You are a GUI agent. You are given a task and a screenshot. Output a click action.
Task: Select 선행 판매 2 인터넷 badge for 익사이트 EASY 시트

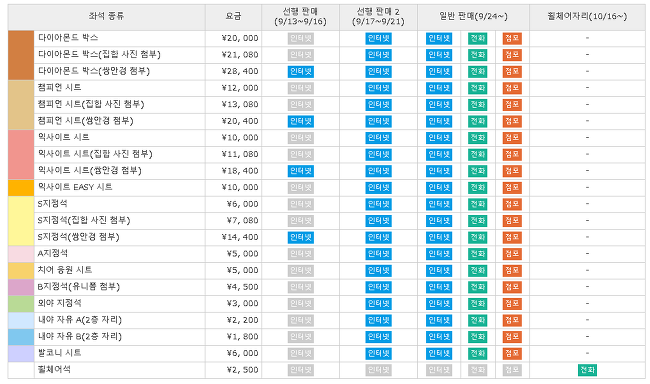[x=378, y=187]
